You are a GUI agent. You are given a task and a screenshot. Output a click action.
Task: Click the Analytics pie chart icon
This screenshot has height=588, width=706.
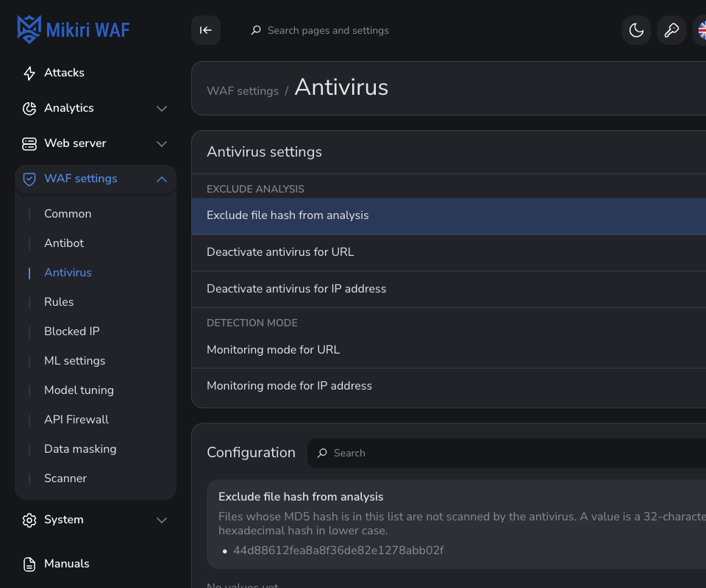click(x=29, y=109)
